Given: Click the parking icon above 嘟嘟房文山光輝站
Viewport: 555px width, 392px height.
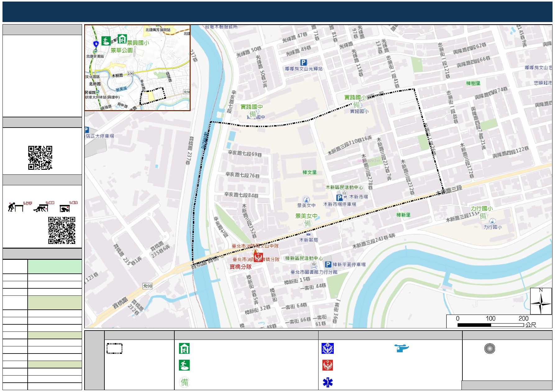Looking at the screenshot, I should pyautogui.click(x=304, y=62).
